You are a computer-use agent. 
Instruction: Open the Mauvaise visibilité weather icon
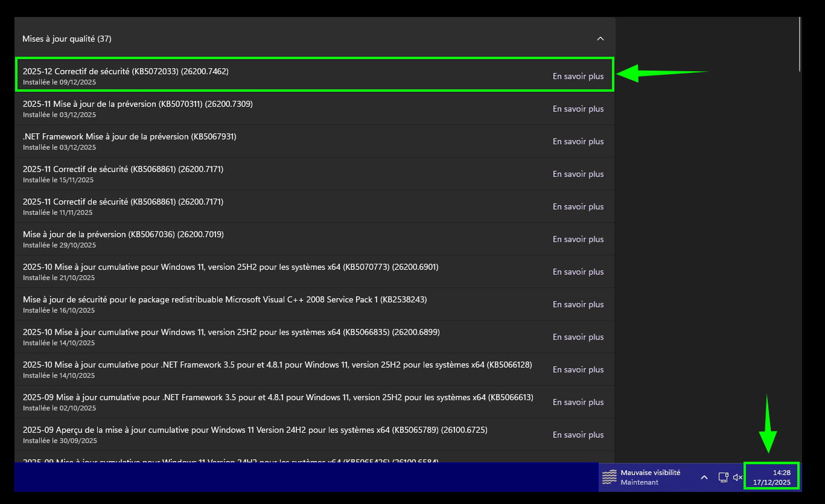point(610,477)
